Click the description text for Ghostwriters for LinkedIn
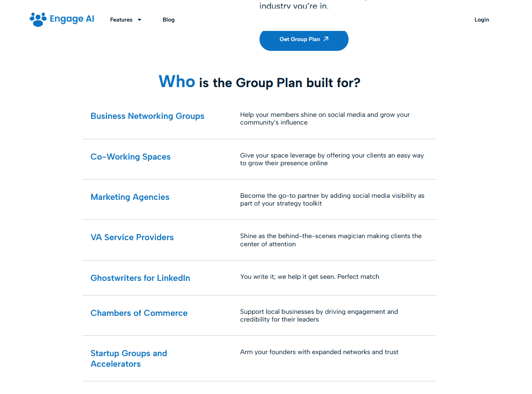Viewport: 532px width, 394px height. [x=310, y=277]
